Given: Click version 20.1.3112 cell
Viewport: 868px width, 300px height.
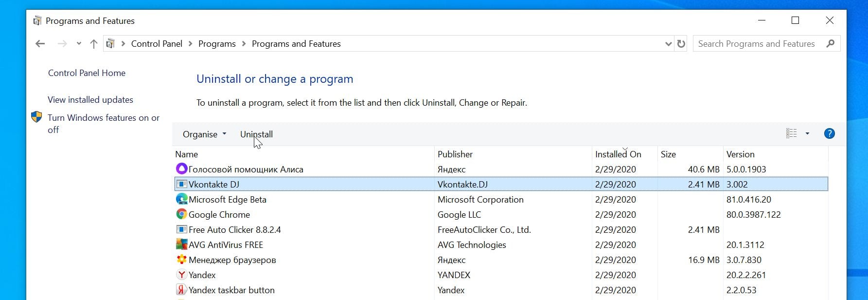Looking at the screenshot, I should [x=745, y=245].
